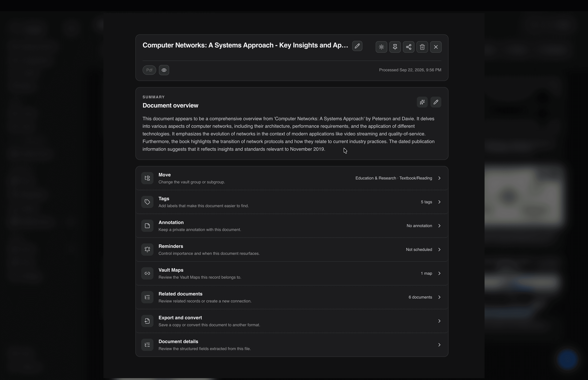The width and height of the screenshot is (588, 380).
Task: Click the Computer Networks document title
Action: (x=245, y=45)
